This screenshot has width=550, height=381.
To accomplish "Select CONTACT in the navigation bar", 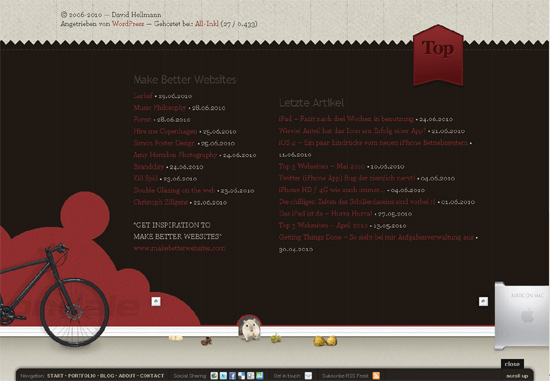I will (152, 376).
